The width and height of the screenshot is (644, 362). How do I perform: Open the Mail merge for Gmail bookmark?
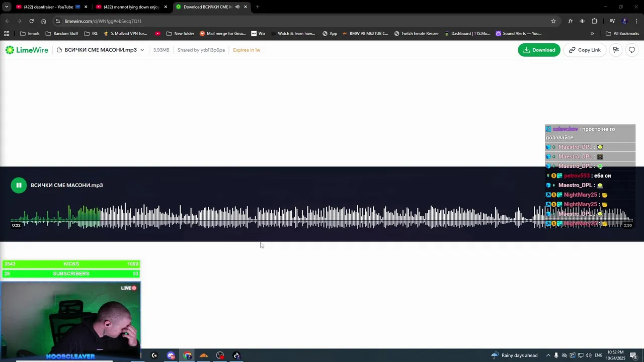tap(223, 34)
